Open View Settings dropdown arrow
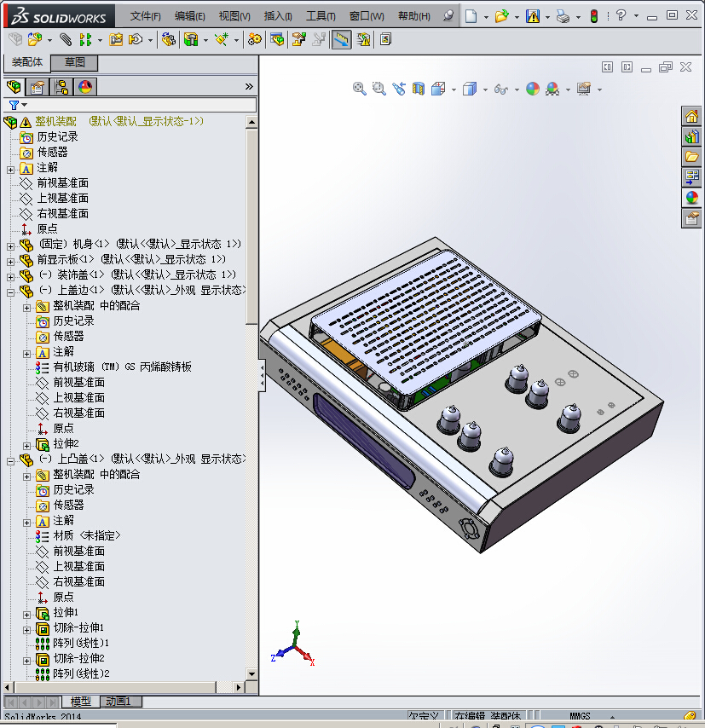 599,90
